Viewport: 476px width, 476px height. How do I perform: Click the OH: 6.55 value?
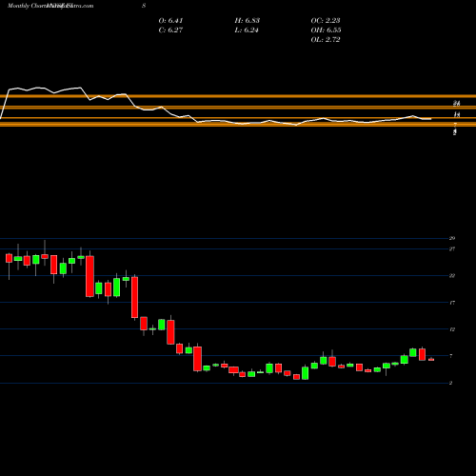pyautogui.click(x=326, y=30)
